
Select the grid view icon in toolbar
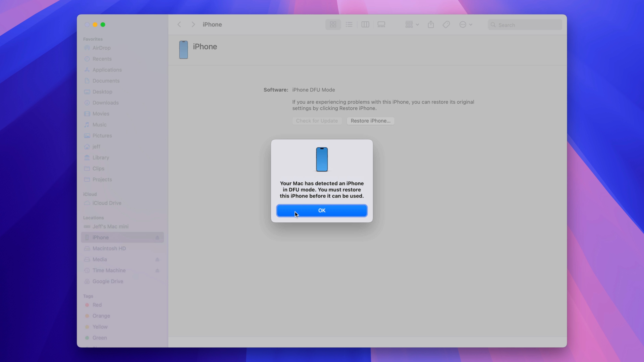(x=333, y=24)
